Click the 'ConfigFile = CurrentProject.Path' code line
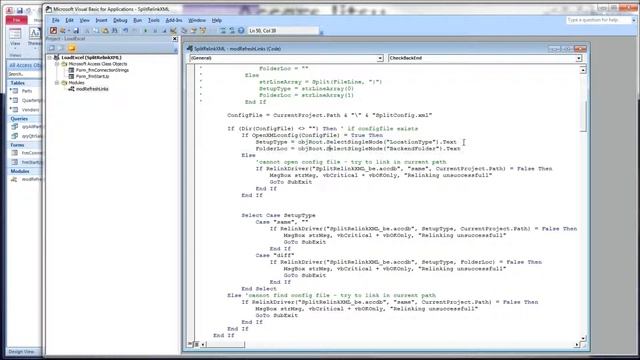 pos(329,115)
